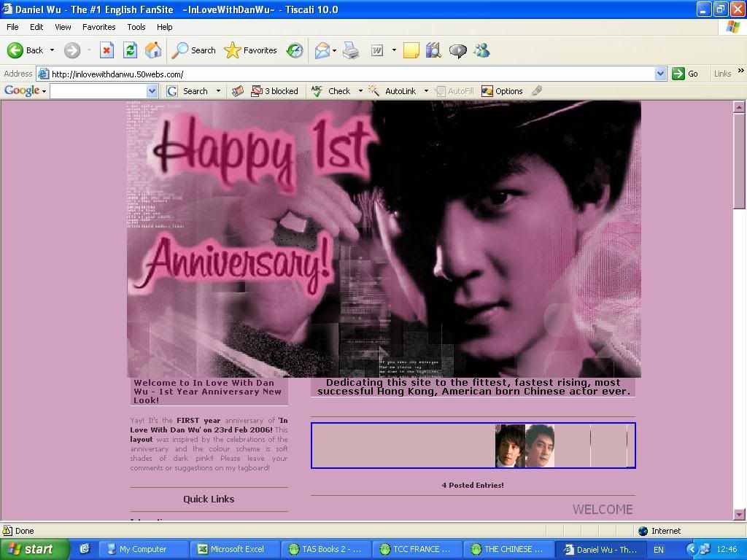Click the AutoFill button
747x560 pixels.
click(455, 91)
